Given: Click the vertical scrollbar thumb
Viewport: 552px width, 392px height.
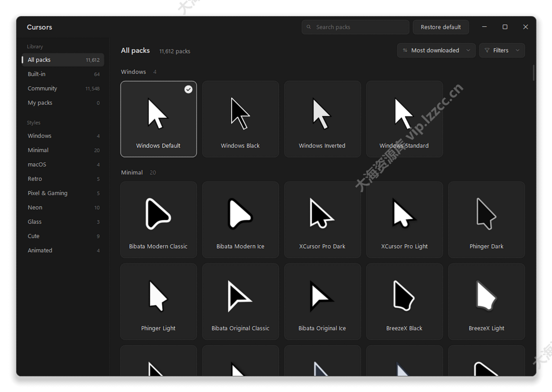Looking at the screenshot, I should 533,73.
